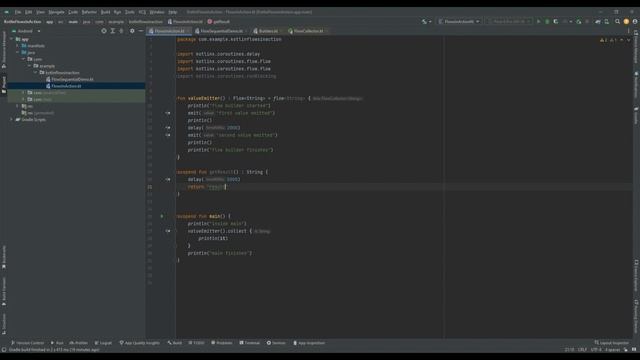This screenshot has height=360, width=640.
Task: Collapse the java folder node
Action: click(18, 53)
